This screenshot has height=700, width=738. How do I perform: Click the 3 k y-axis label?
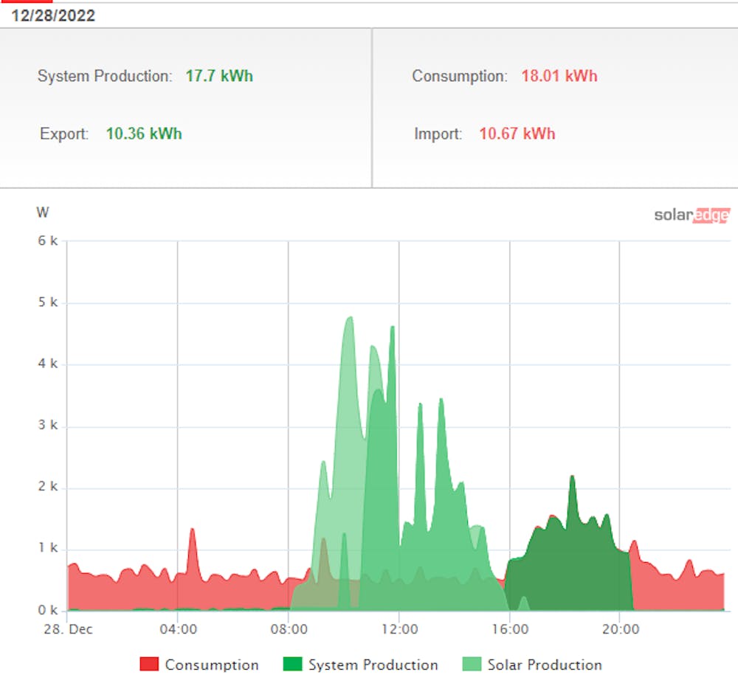click(x=47, y=426)
